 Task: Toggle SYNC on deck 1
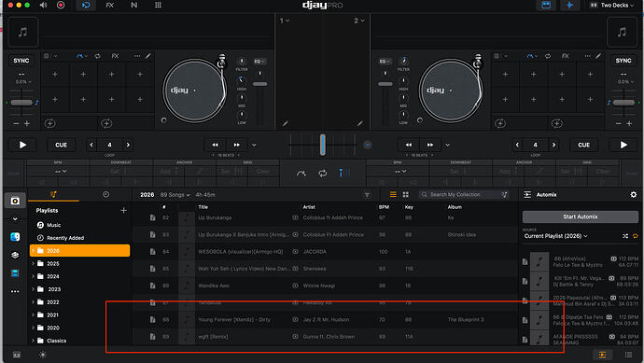21,61
